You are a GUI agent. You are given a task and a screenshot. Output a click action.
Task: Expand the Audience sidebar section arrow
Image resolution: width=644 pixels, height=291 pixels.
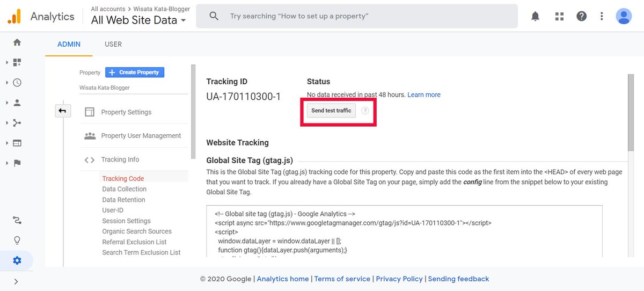(x=7, y=103)
